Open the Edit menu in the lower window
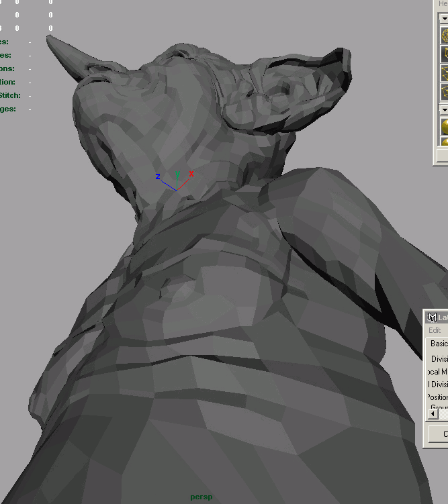 coord(435,330)
